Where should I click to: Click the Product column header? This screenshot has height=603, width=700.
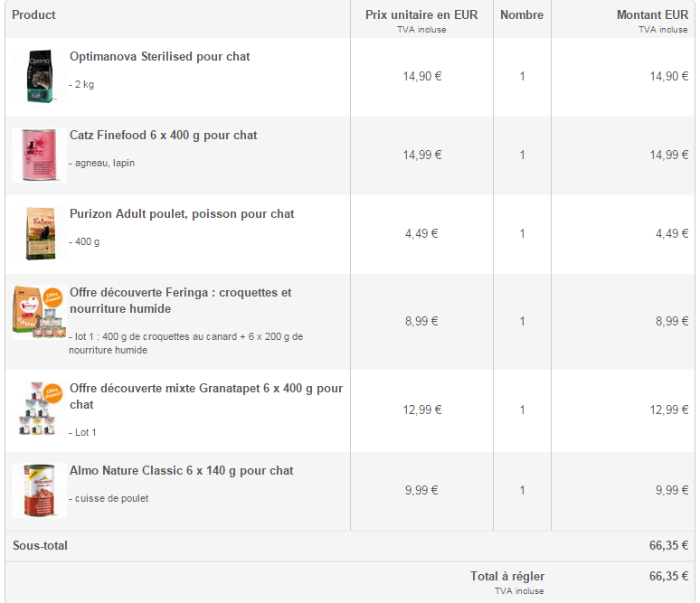click(x=33, y=15)
